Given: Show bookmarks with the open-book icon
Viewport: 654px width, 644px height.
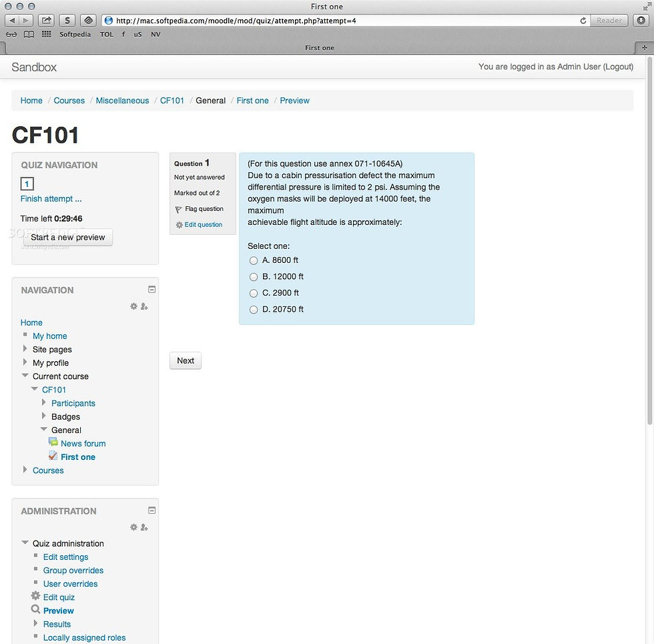Looking at the screenshot, I should coord(29,35).
